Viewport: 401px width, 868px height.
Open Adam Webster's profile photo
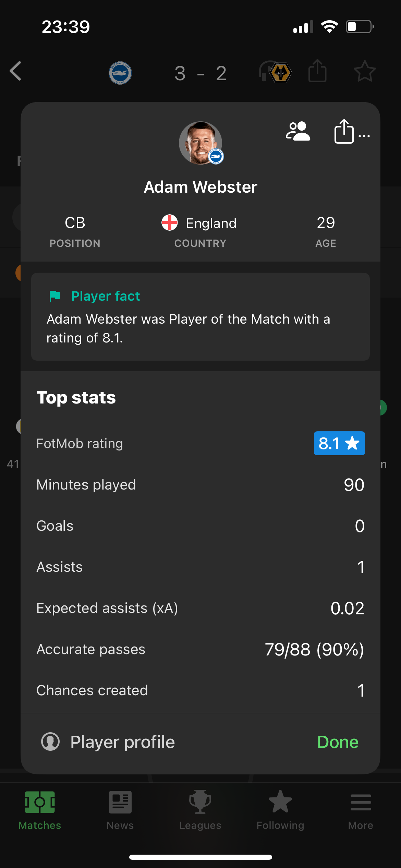tap(200, 143)
